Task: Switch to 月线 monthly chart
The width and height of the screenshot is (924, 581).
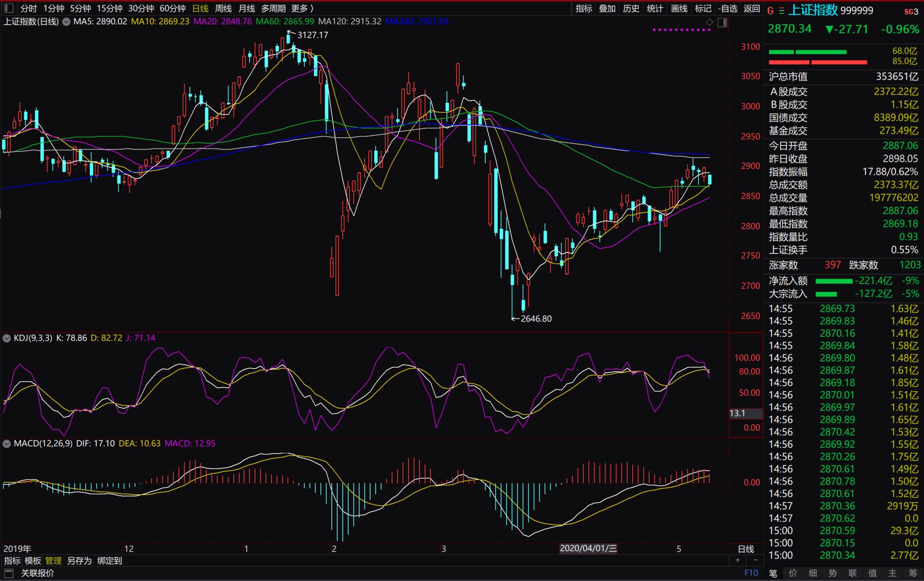Action: tap(247, 8)
